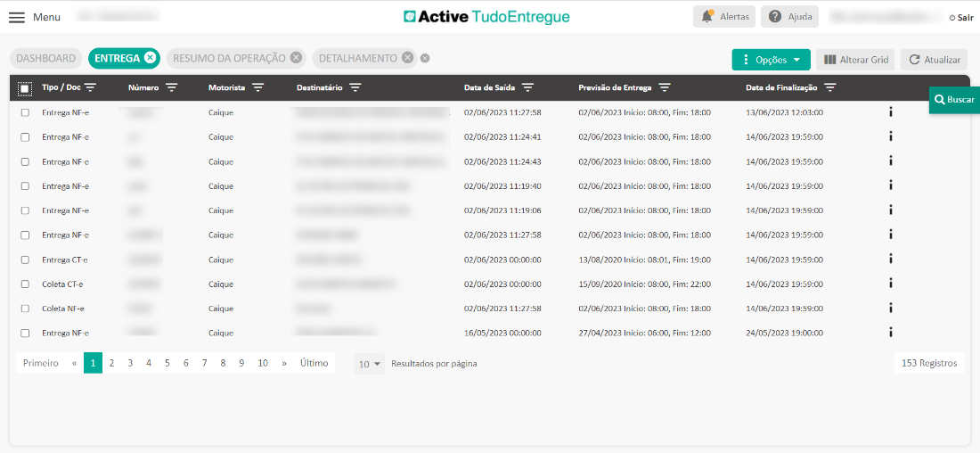Check row with saída 02/06/2023 11:24:41
Viewport: 980px width, 453px height.
click(25, 137)
